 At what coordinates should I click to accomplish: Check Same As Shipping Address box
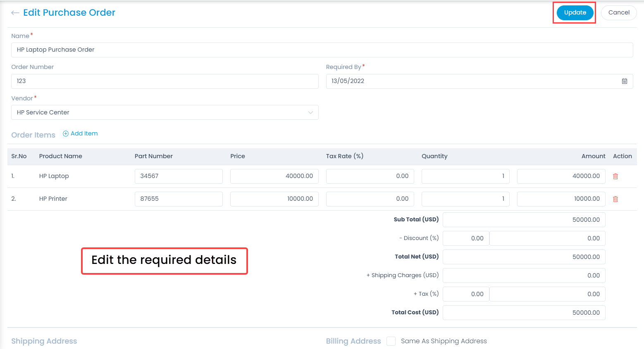point(391,341)
